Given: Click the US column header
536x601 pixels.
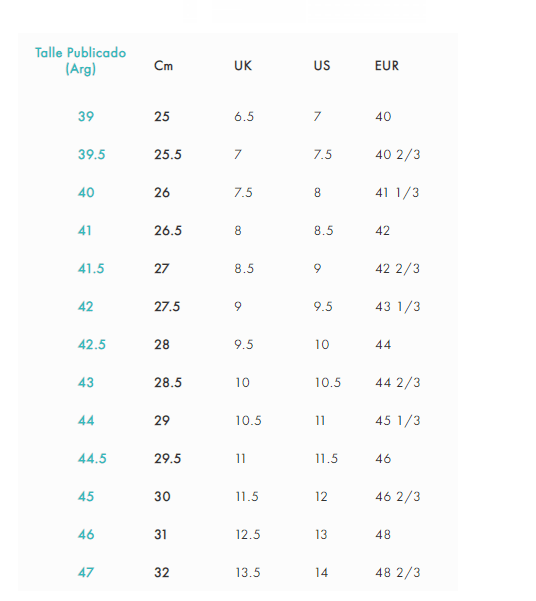Looking at the screenshot, I should tap(322, 66).
